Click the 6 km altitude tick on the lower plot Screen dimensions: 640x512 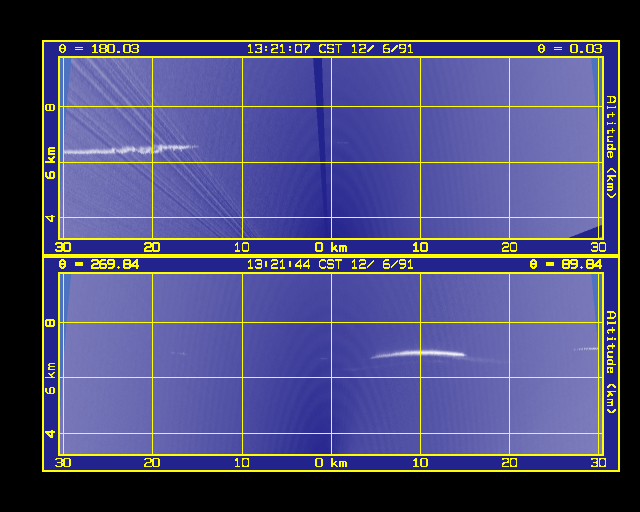point(50,378)
